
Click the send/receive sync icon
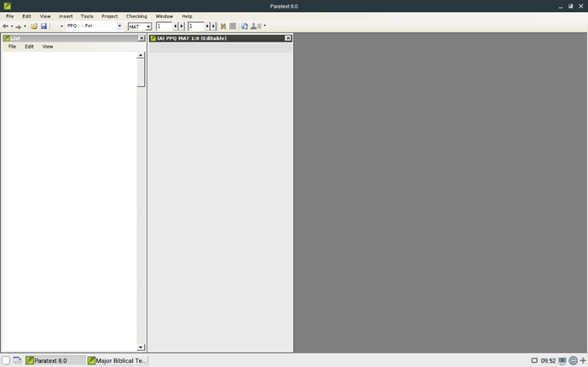click(245, 26)
